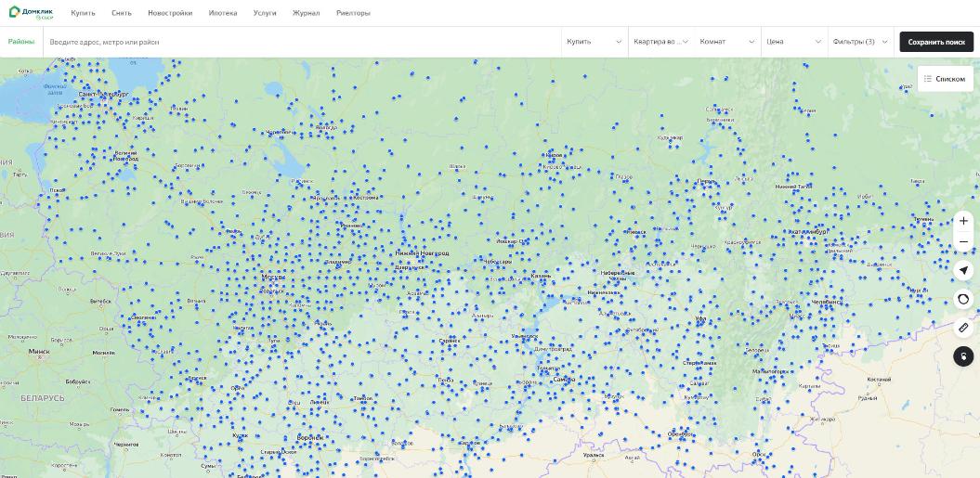The height and width of the screenshot is (478, 980).
Task: Open the Купить deal type dropdown in filter bar
Action: pyautogui.click(x=595, y=42)
